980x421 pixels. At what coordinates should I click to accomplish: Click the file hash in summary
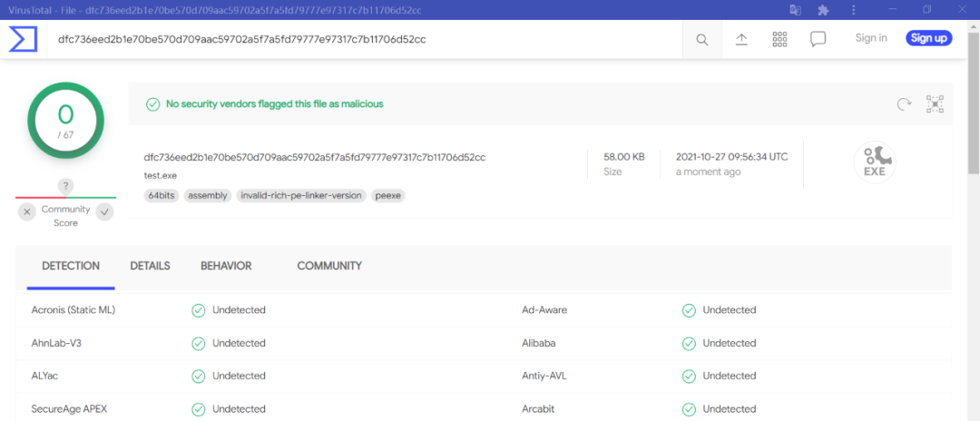[314, 157]
